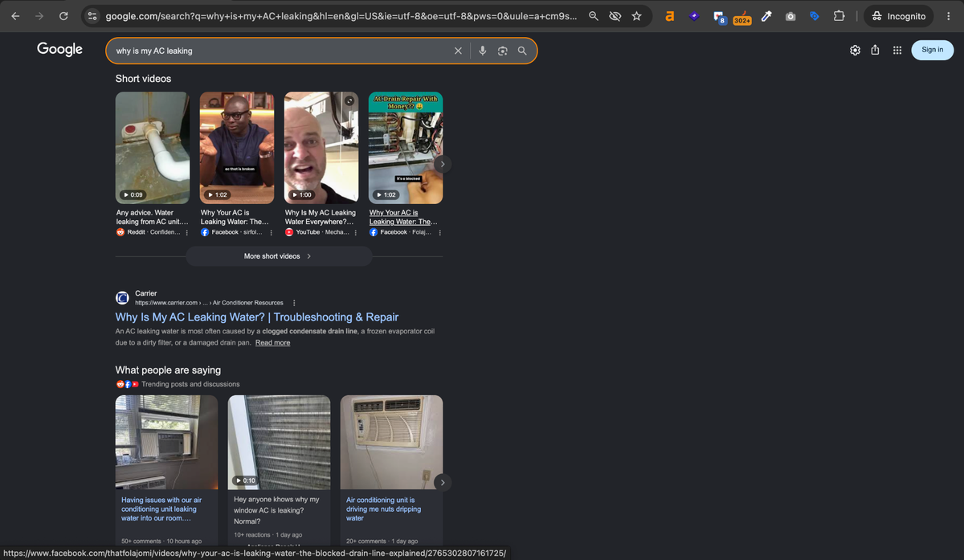Open options menu for YouTube Mecha video
This screenshot has width=964, height=560.
356,233
